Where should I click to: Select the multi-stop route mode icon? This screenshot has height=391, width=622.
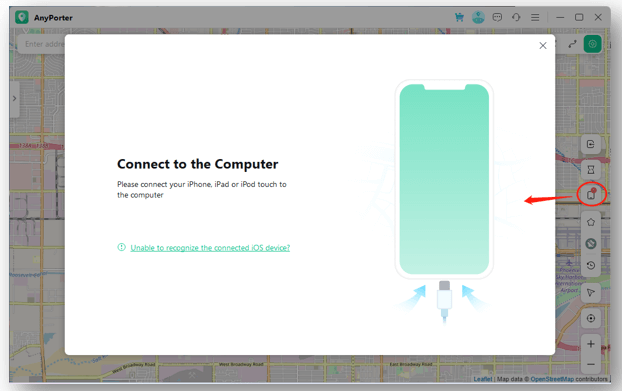click(x=572, y=44)
